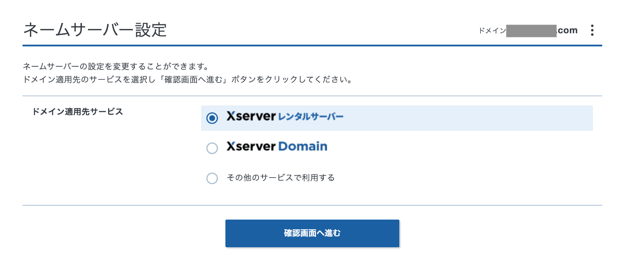
Task: Click the ネームサーバー設定 page heading
Action: (x=95, y=30)
